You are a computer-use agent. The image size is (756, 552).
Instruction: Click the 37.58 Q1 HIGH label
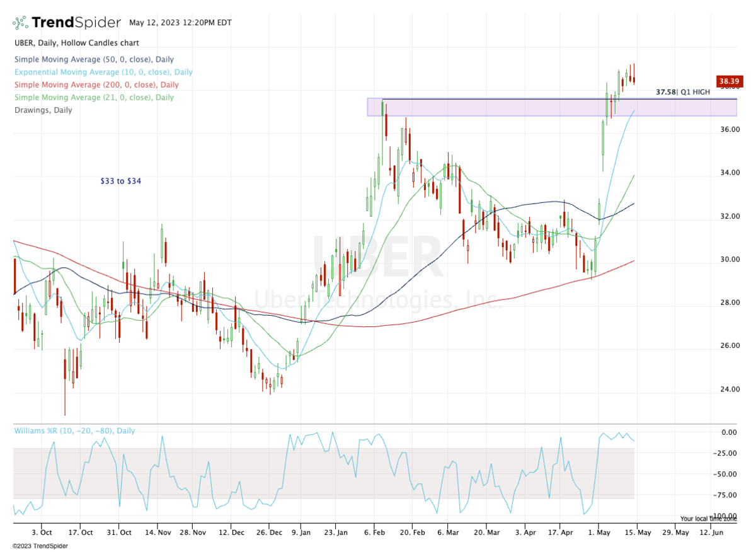point(682,92)
